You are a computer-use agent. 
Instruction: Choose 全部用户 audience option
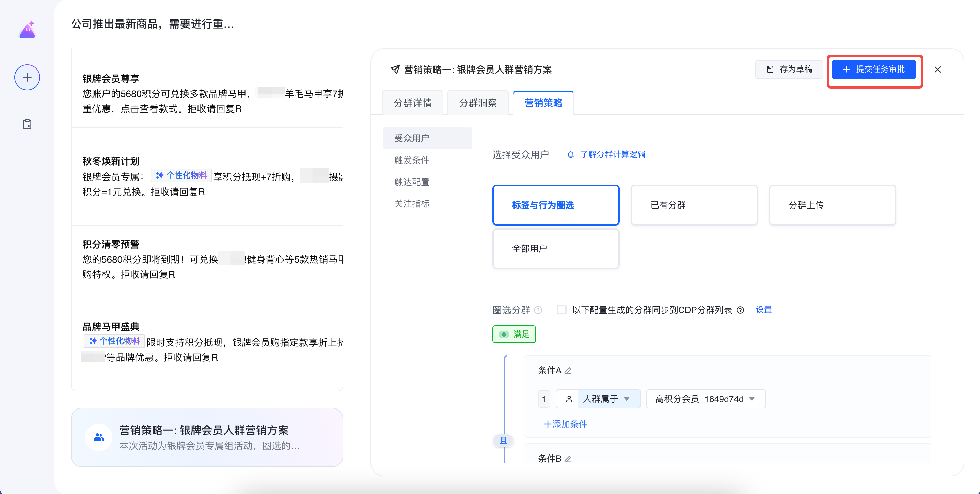click(556, 248)
